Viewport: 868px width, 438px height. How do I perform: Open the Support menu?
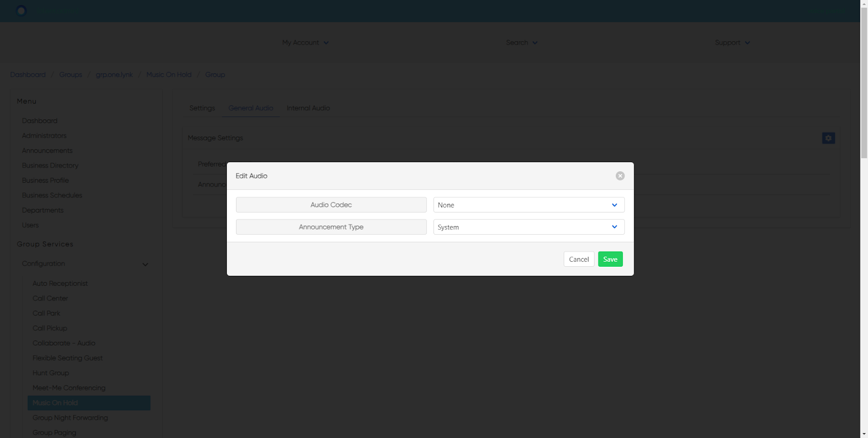[732, 42]
